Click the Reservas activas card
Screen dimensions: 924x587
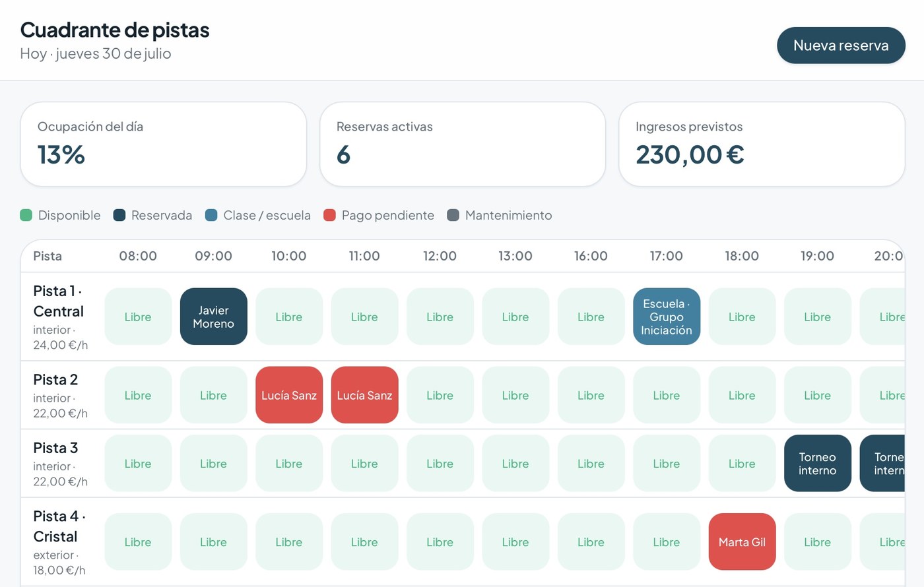click(x=463, y=144)
